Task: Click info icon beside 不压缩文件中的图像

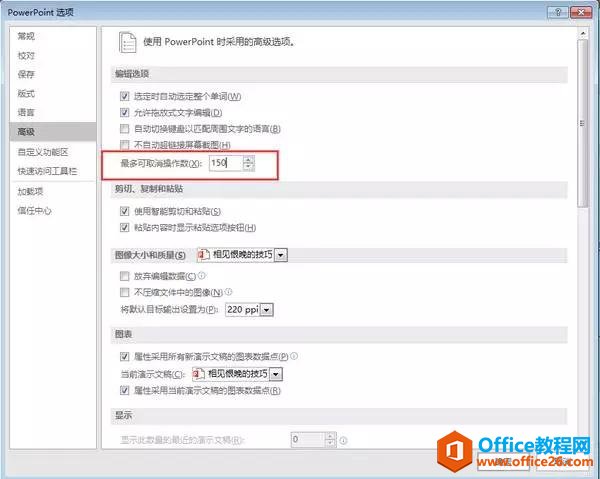Action: pyautogui.click(x=228, y=292)
